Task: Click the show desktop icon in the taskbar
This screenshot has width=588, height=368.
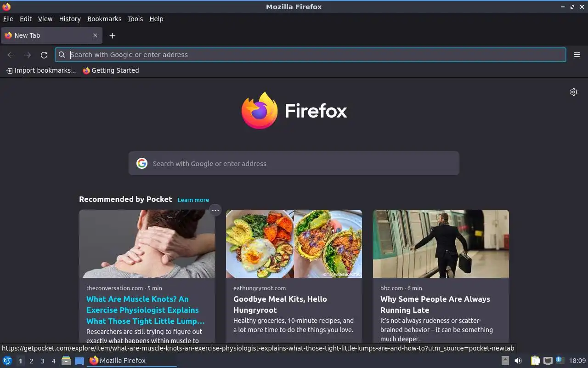Action: 79,361
